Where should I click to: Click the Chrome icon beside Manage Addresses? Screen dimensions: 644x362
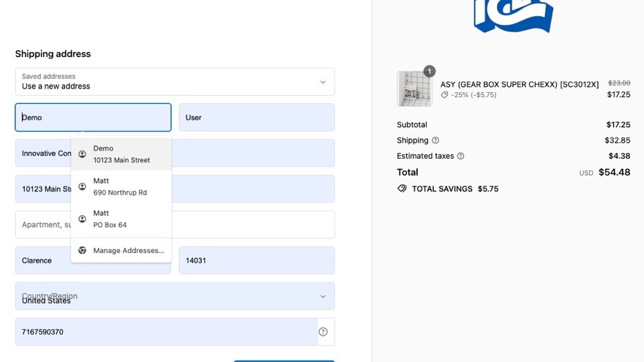tap(82, 250)
